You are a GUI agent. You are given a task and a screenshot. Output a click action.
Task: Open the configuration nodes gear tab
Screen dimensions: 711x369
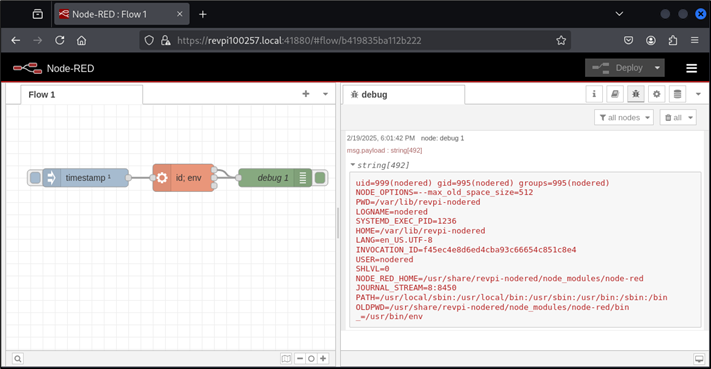click(657, 94)
